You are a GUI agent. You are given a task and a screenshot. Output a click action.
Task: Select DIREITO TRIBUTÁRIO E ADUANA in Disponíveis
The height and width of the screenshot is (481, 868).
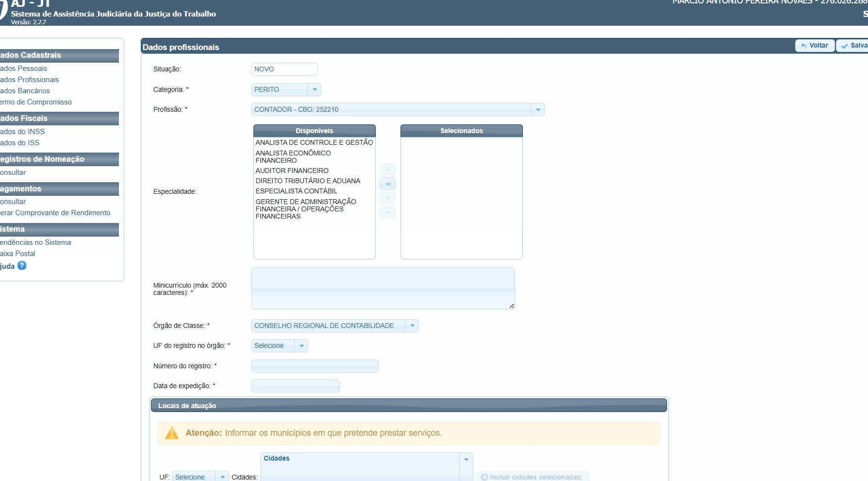pyautogui.click(x=314, y=181)
